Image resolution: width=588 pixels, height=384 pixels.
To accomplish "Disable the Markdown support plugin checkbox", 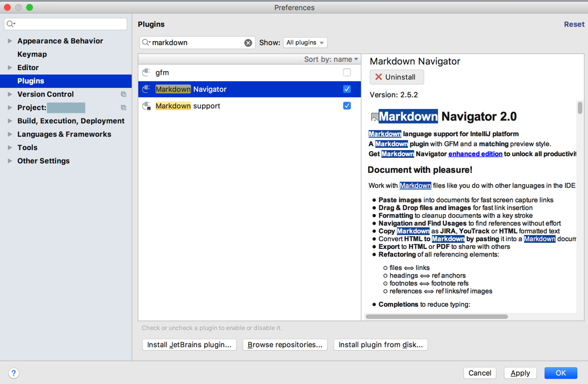I will point(347,106).
